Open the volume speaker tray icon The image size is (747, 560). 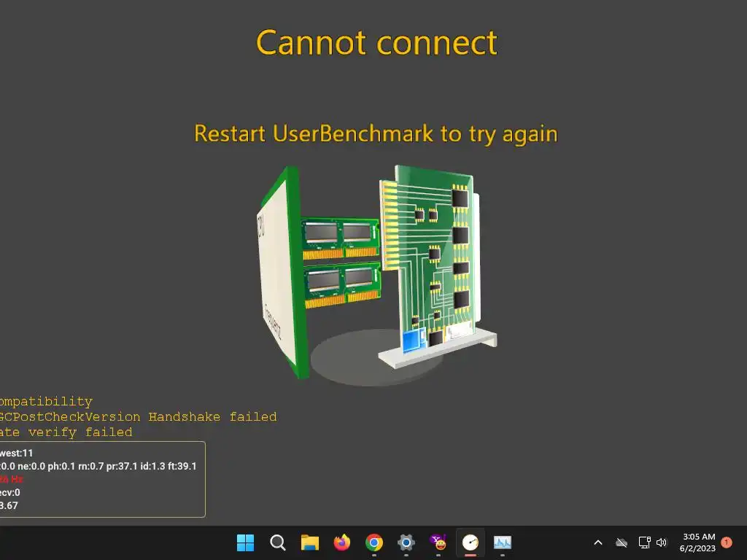(661, 542)
